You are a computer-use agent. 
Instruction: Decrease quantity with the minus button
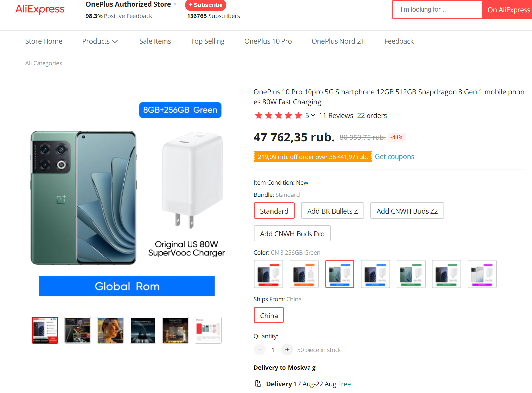(260, 349)
